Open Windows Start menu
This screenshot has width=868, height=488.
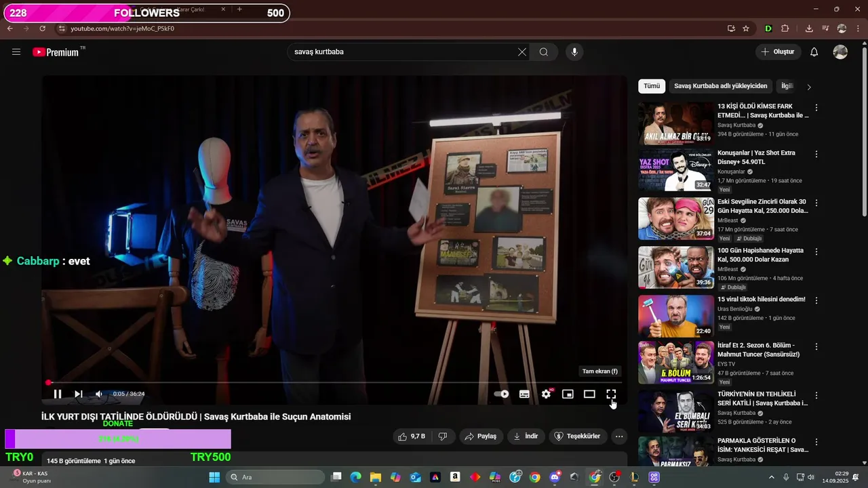tap(214, 477)
